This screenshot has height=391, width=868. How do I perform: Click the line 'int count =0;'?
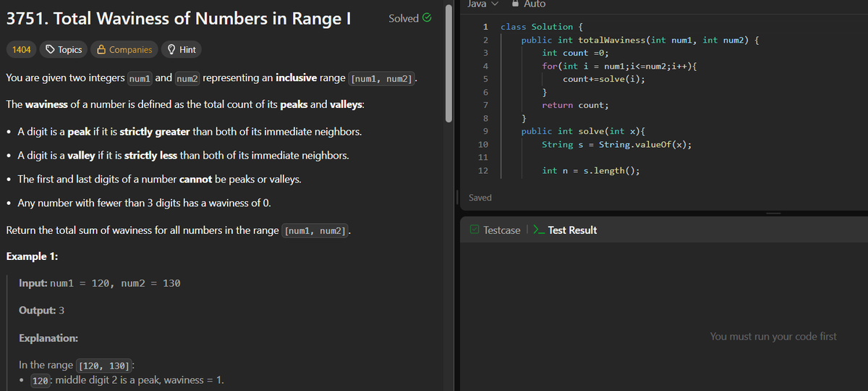(x=575, y=53)
